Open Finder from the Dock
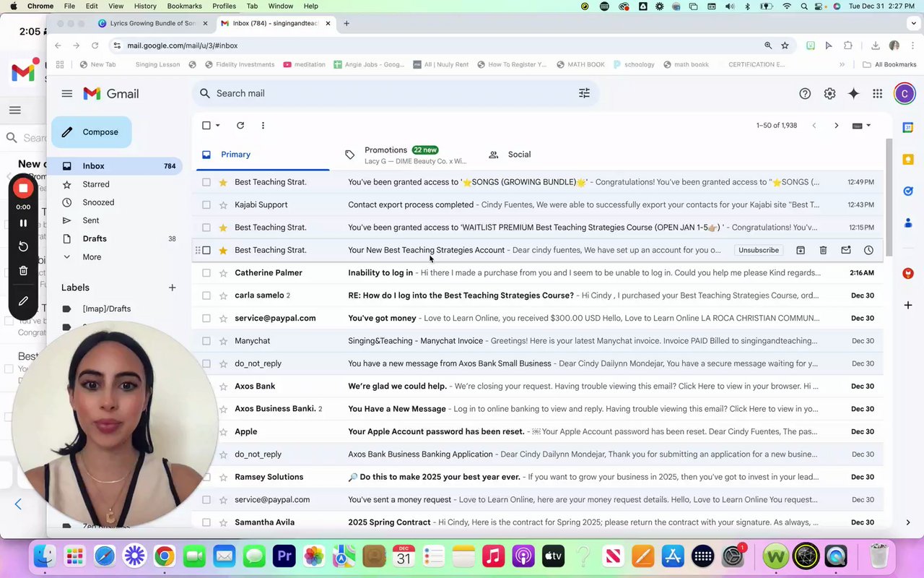924x578 pixels. [x=45, y=556]
